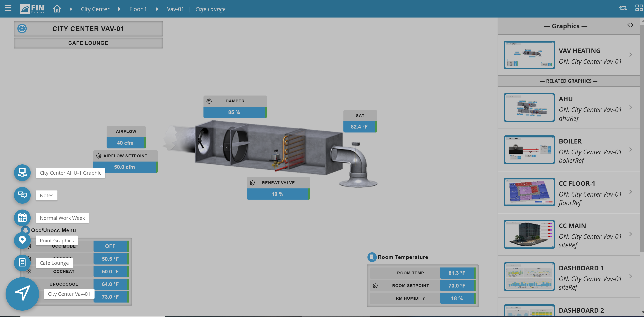This screenshot has height=317, width=644.
Task: Open gear settings next to REHEAT VALVE
Action: pos(252,182)
